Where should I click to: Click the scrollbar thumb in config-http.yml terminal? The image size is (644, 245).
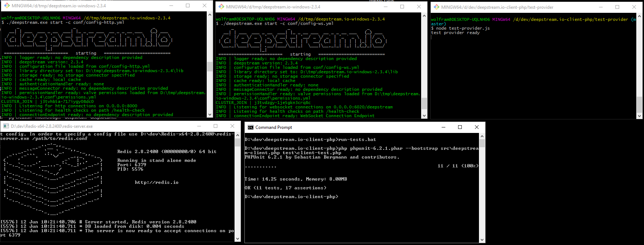click(210, 66)
